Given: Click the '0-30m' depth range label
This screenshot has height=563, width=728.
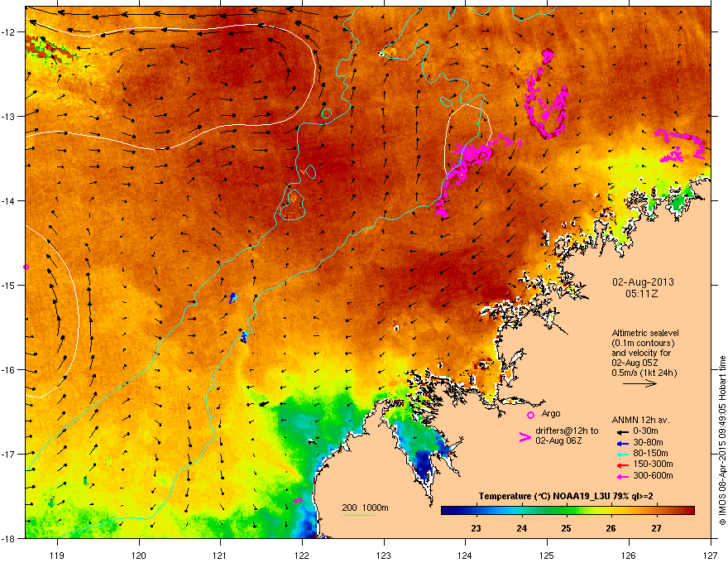Looking at the screenshot, I should [x=645, y=431].
